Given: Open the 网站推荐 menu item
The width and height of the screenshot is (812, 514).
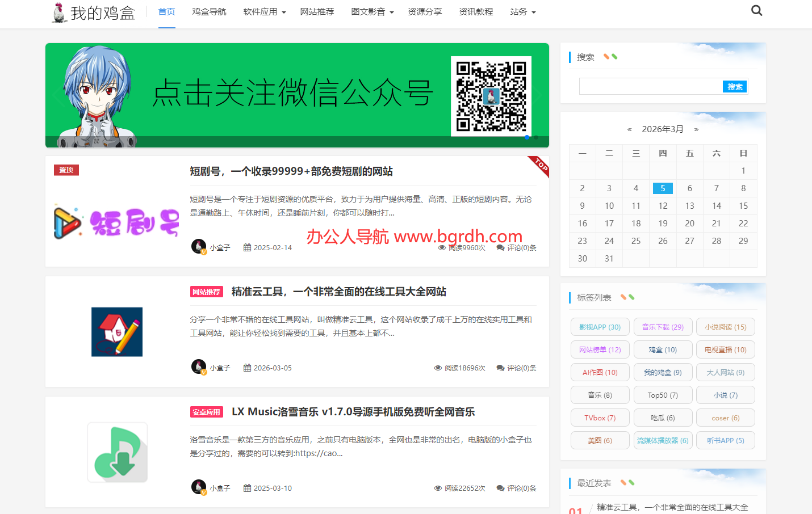Looking at the screenshot, I should [x=317, y=11].
